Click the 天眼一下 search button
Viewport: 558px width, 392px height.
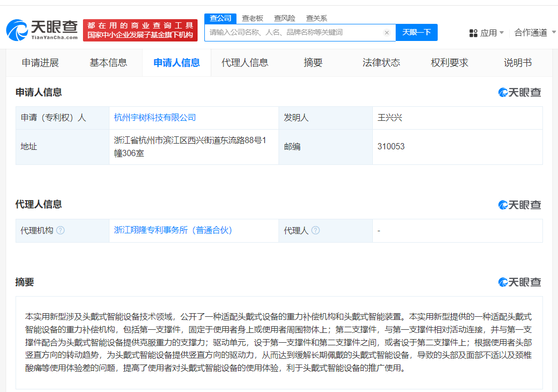[416, 32]
